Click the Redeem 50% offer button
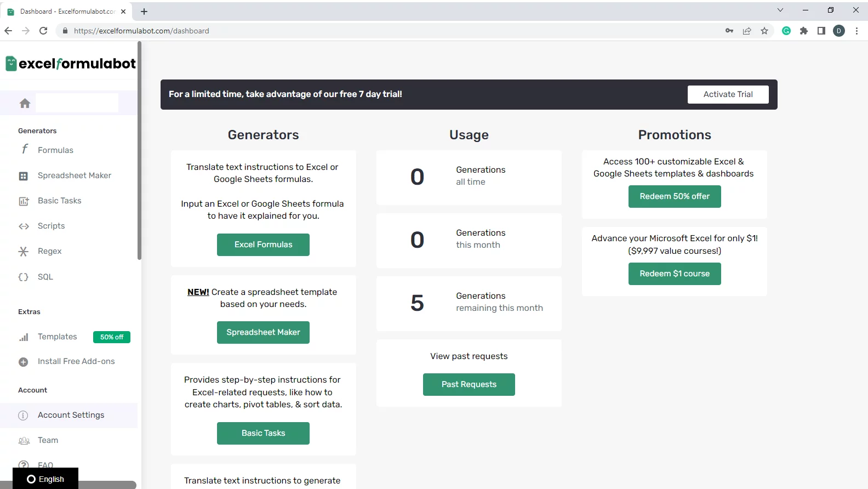 (x=674, y=196)
